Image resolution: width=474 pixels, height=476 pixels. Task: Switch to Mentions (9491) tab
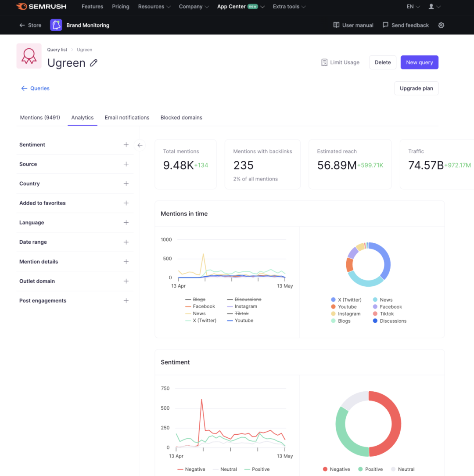tap(40, 118)
